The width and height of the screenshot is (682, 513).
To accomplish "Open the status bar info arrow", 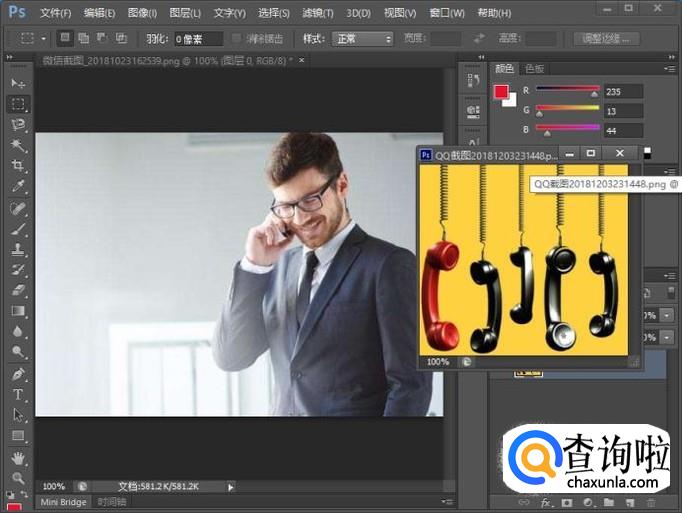I will pyautogui.click(x=231, y=487).
